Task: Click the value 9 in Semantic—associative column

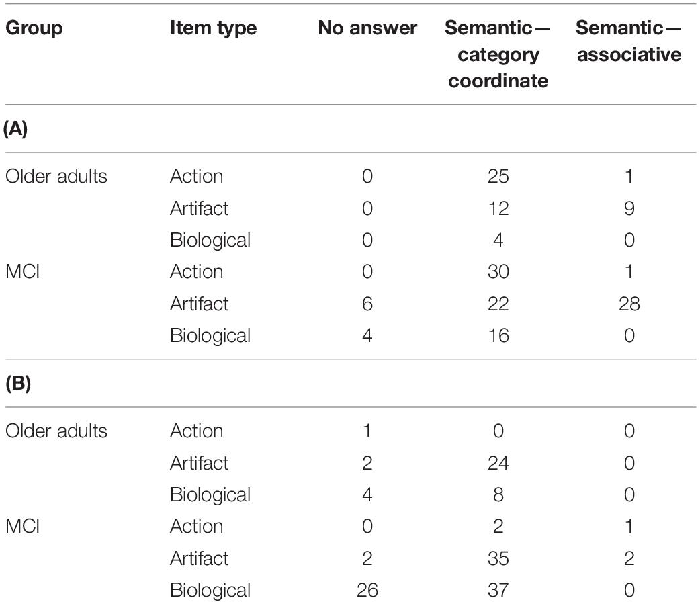Action: point(629,208)
